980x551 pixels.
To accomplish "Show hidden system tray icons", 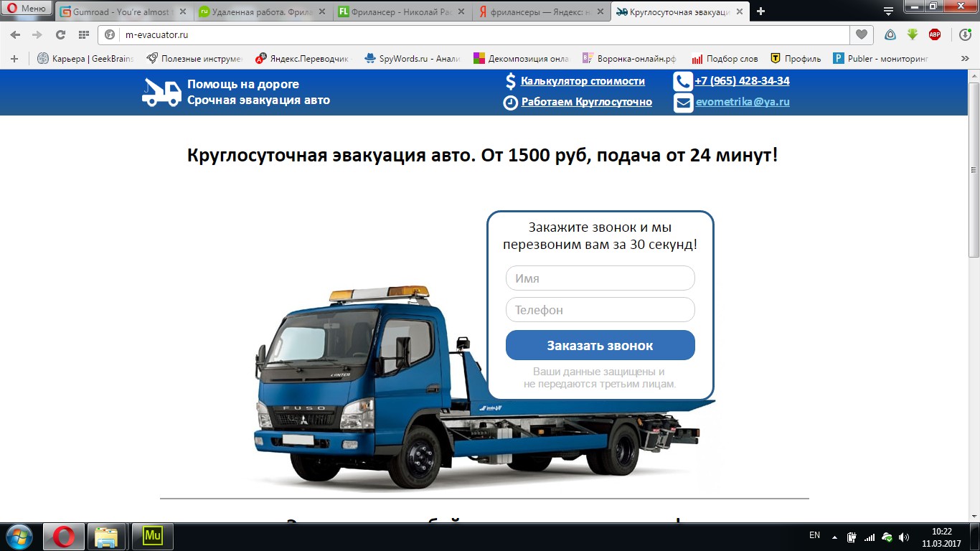I will coord(834,537).
